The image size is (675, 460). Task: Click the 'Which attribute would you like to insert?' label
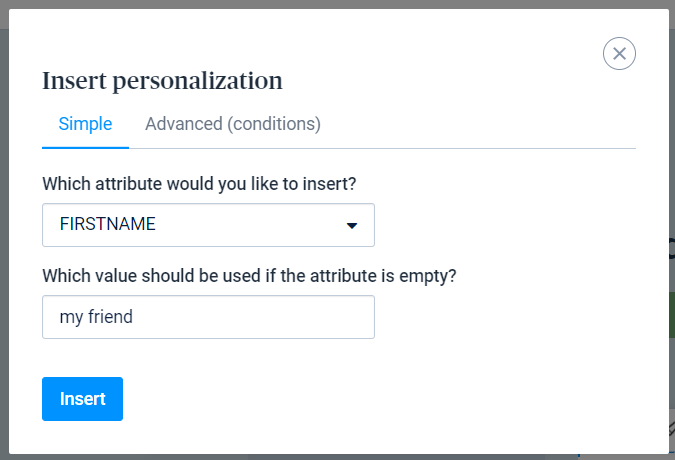pyautogui.click(x=199, y=184)
